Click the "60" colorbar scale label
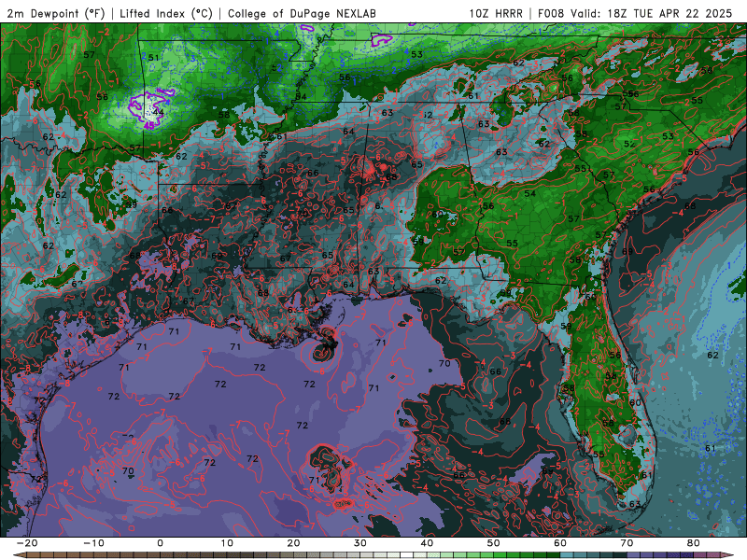Image resolution: width=747 pixels, height=560 pixels. 560,543
